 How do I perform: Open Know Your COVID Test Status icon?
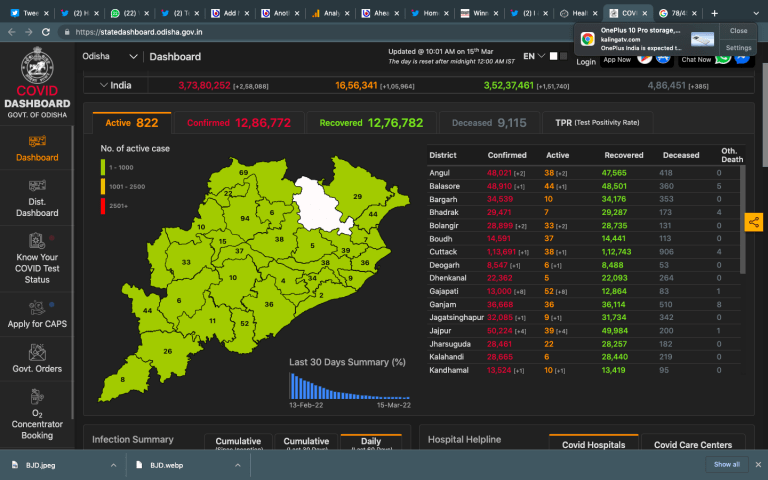pyautogui.click(x=37, y=240)
